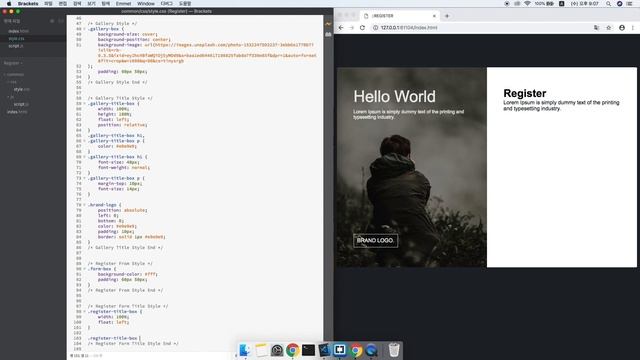The height and width of the screenshot is (360, 640).
Task: Click the site info icon in the address bar
Action: 375,28
